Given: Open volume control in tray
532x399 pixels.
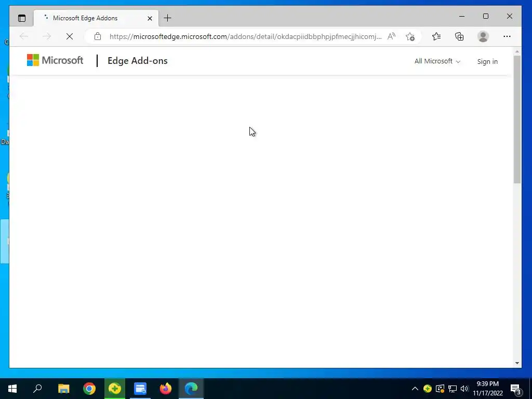Looking at the screenshot, I should coord(464,389).
